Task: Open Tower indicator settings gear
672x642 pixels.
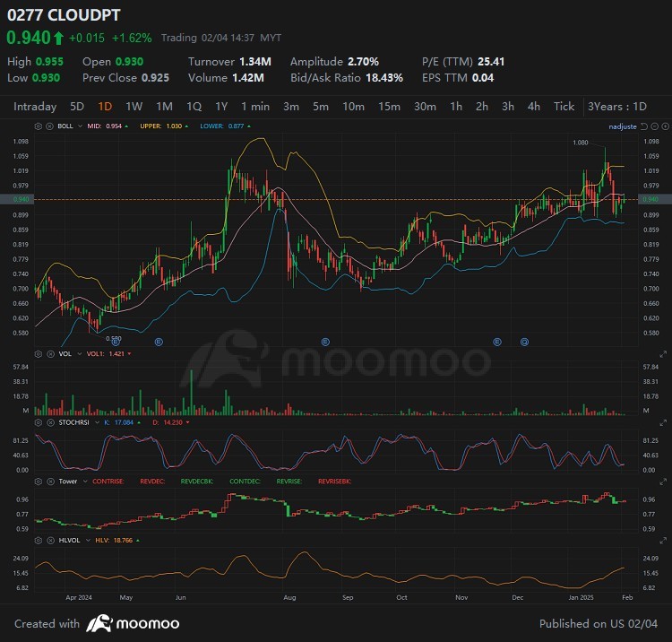Action: click(39, 481)
